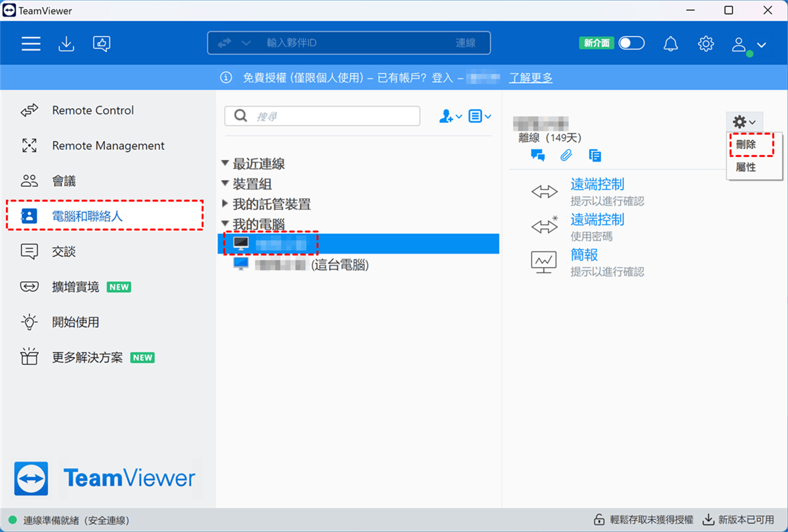
Task: Click the 簡報 link
Action: (584, 255)
